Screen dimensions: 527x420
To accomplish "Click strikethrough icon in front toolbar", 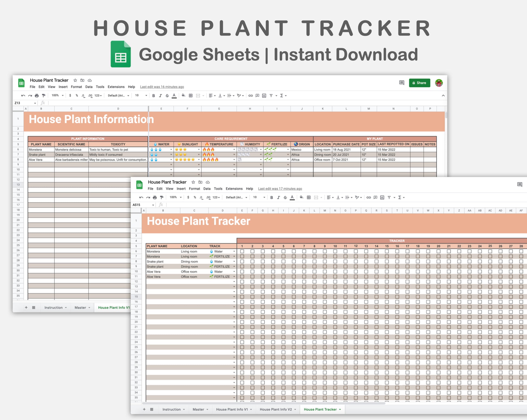I will coord(285,197).
